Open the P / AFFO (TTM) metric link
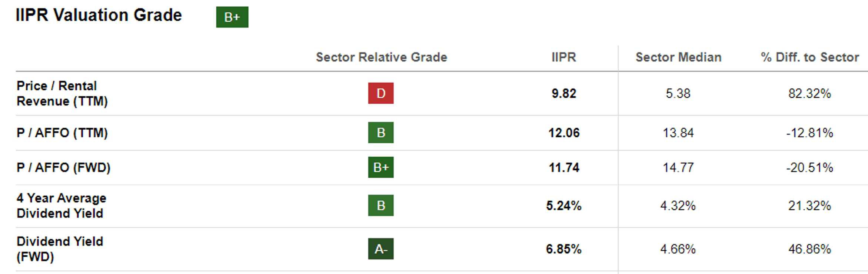 coord(62,133)
